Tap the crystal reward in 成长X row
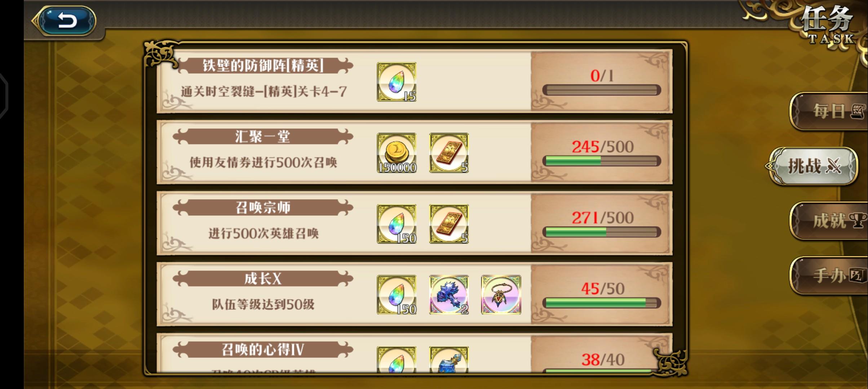This screenshot has width=868, height=389. [397, 295]
